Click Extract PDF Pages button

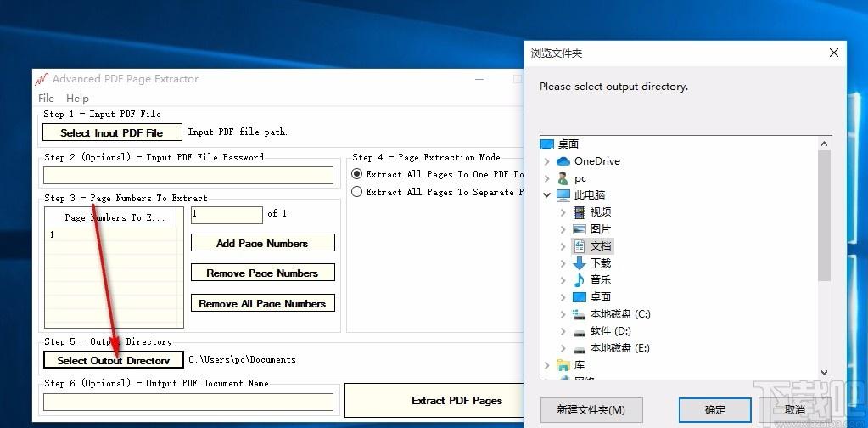(434, 400)
